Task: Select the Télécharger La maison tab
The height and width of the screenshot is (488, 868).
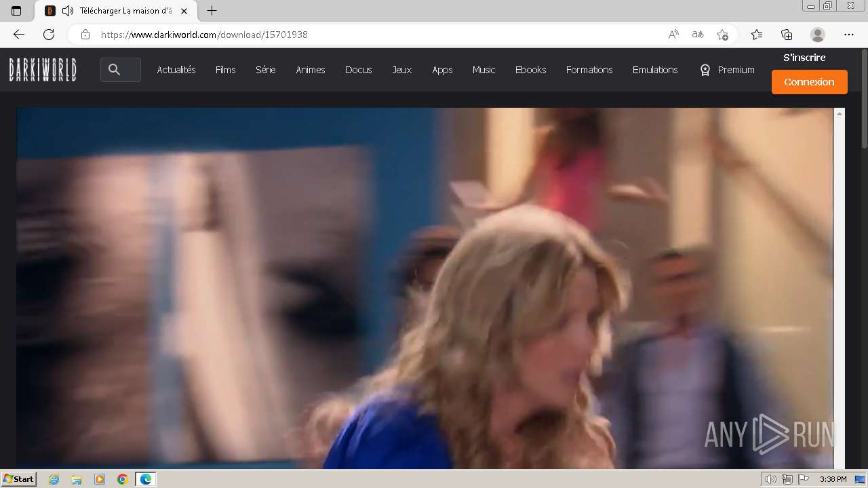Action: click(x=115, y=11)
